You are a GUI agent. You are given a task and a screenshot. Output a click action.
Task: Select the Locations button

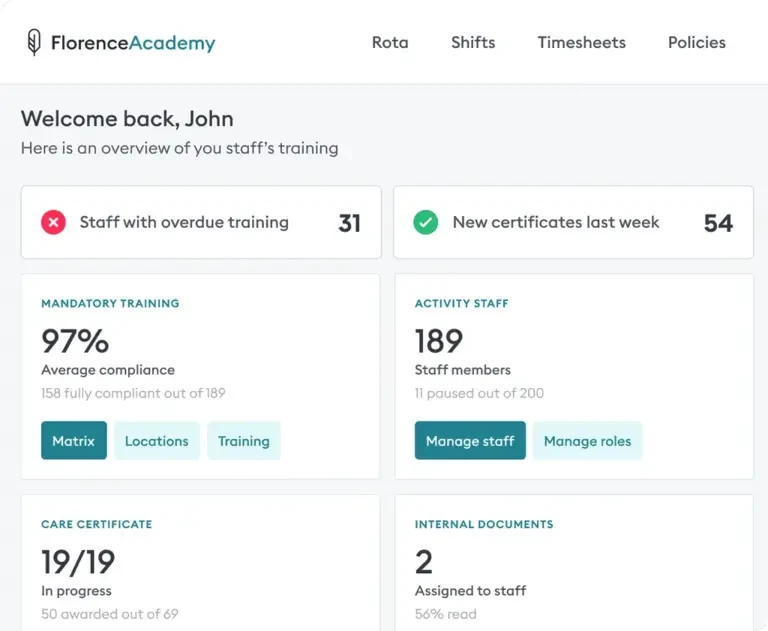(157, 440)
